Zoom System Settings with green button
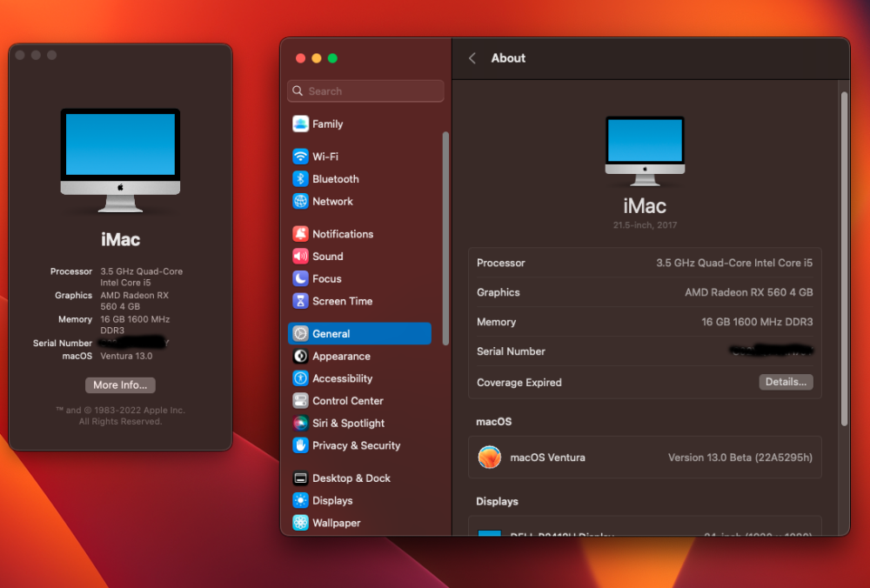 click(x=332, y=58)
